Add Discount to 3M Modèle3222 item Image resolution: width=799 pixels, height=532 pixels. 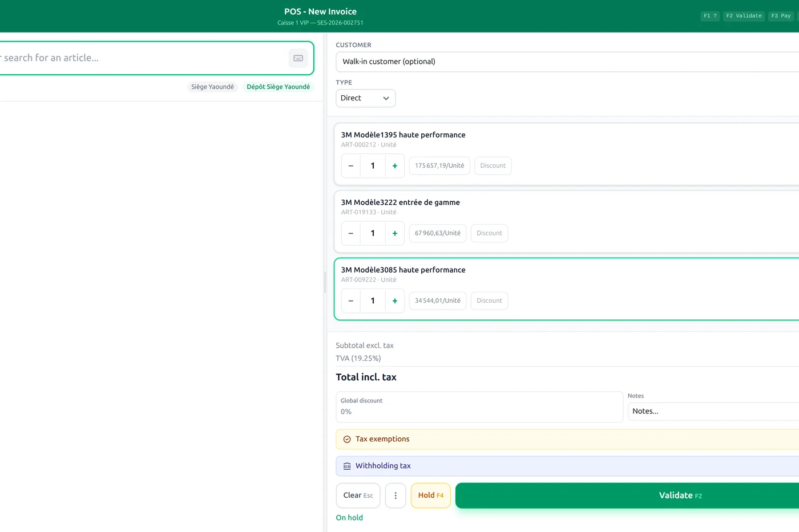pos(489,233)
